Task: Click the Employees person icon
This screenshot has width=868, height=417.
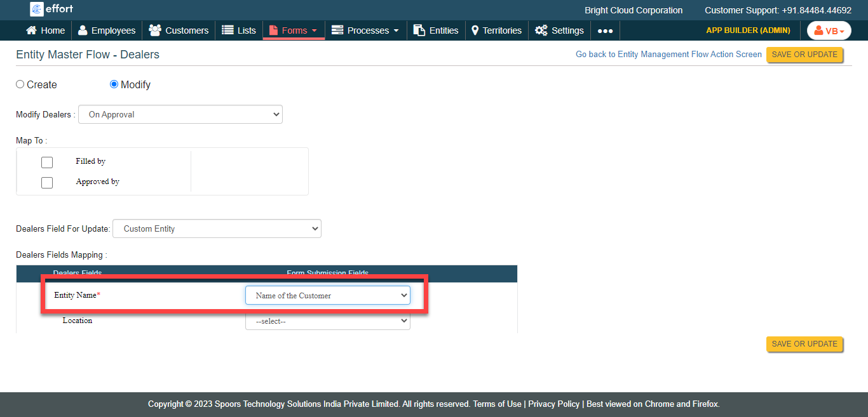Action: [83, 30]
